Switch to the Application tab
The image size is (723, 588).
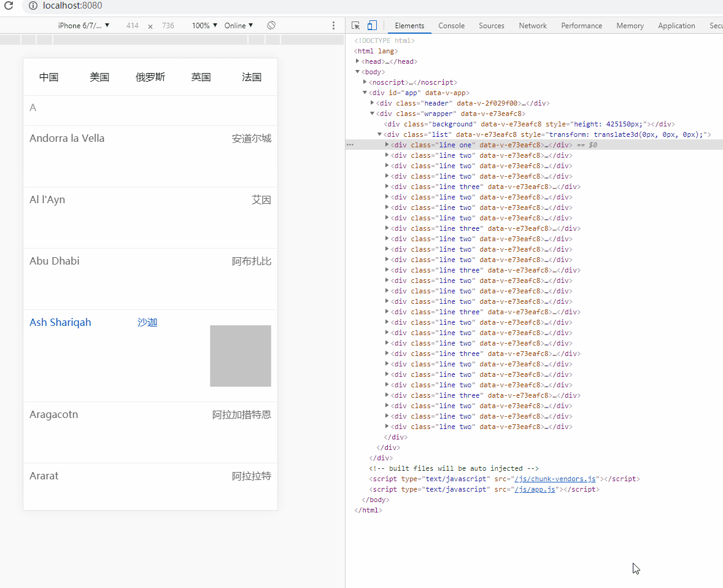tap(676, 26)
